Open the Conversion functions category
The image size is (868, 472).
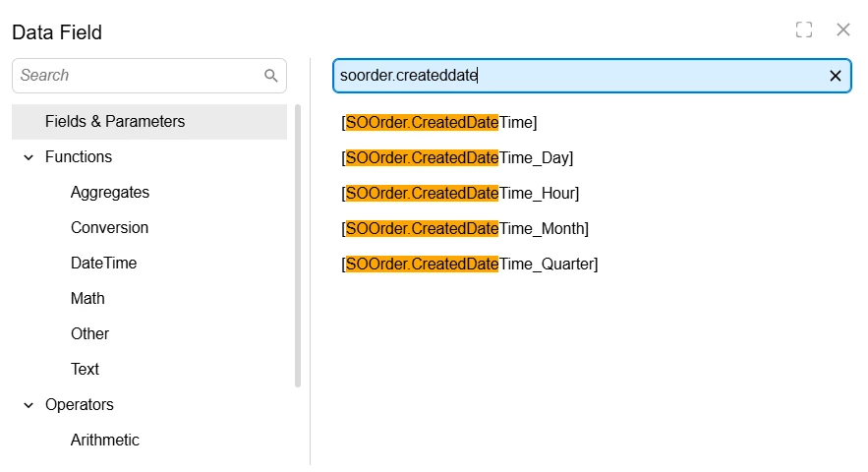110,228
